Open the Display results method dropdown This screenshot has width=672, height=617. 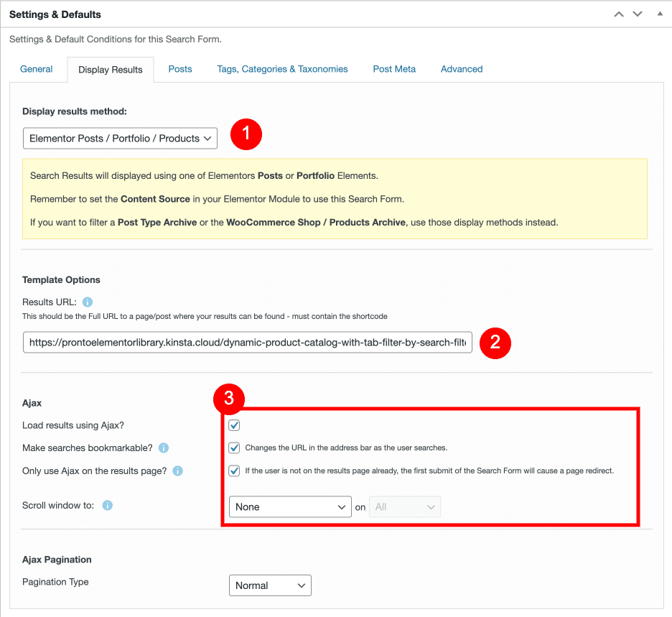[x=120, y=138]
